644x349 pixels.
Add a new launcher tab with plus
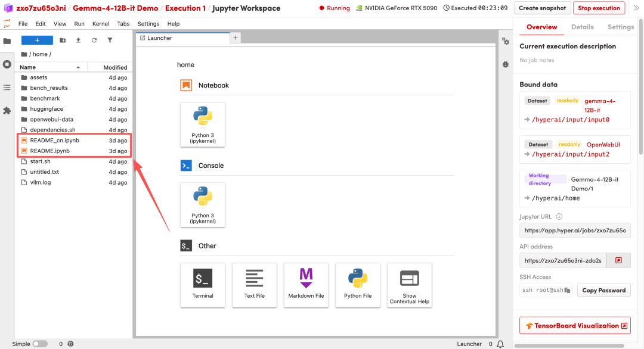pos(236,38)
